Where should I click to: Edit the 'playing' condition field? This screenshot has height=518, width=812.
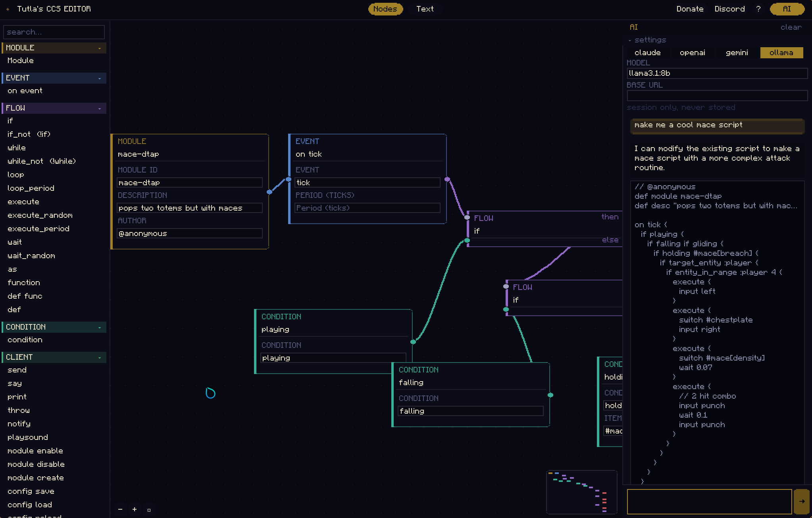(x=333, y=358)
